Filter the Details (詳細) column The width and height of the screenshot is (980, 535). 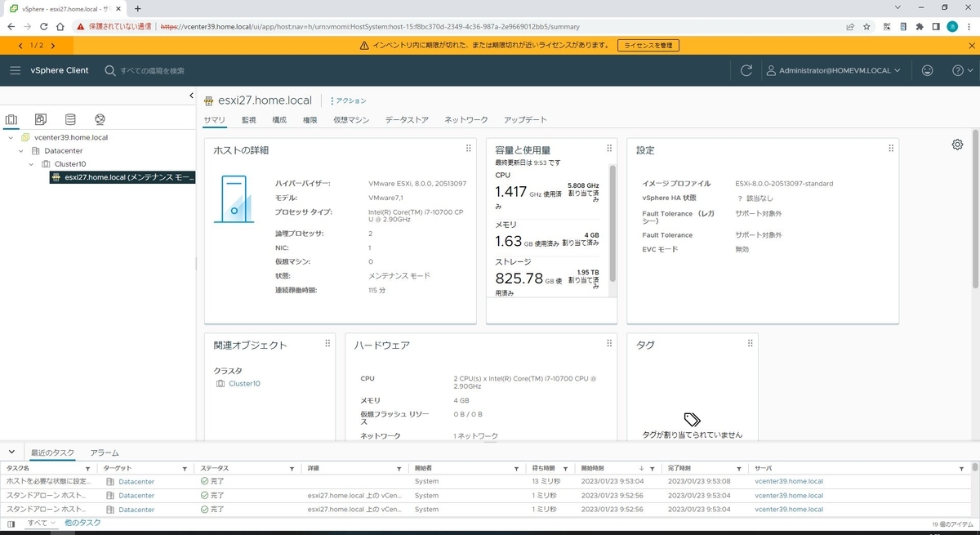[x=399, y=469]
